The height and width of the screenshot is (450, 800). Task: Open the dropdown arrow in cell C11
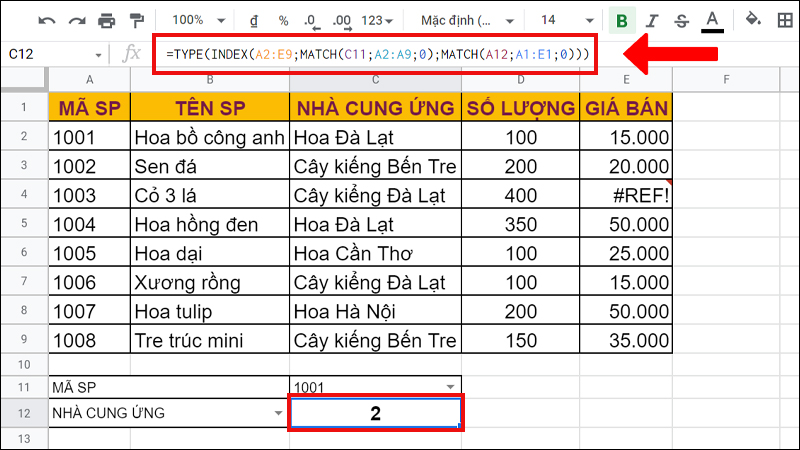[449, 387]
